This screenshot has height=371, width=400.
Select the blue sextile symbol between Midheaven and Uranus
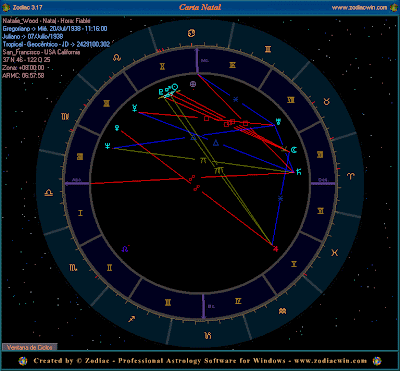click(236, 99)
